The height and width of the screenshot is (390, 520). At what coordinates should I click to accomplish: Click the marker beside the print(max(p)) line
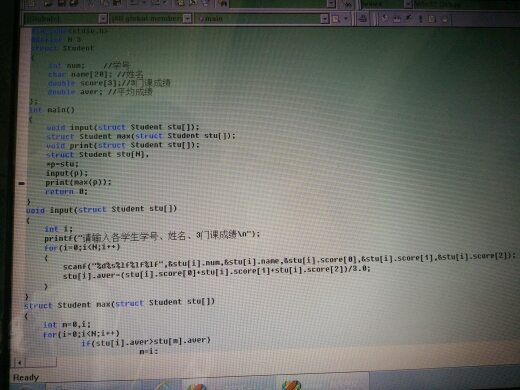[x=22, y=183]
